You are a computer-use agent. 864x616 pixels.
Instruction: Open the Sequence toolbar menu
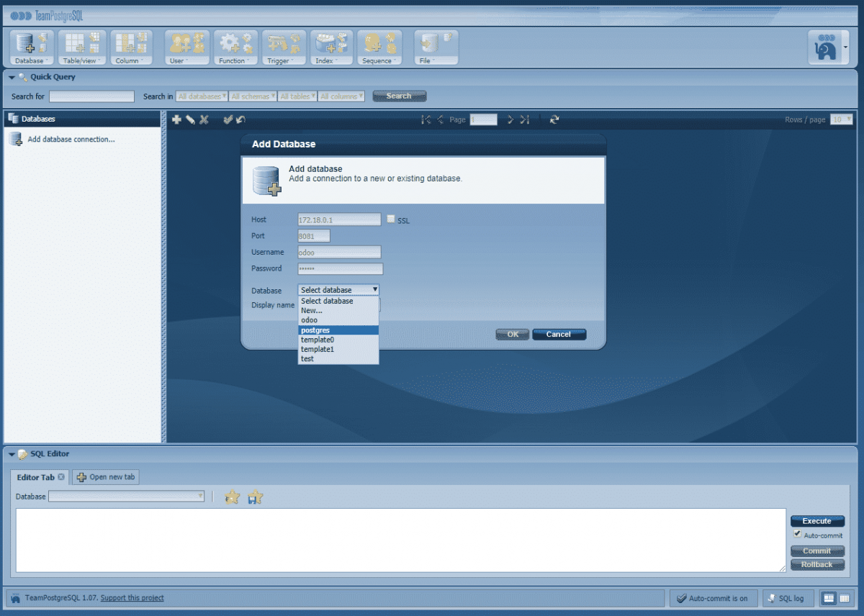pos(380,47)
